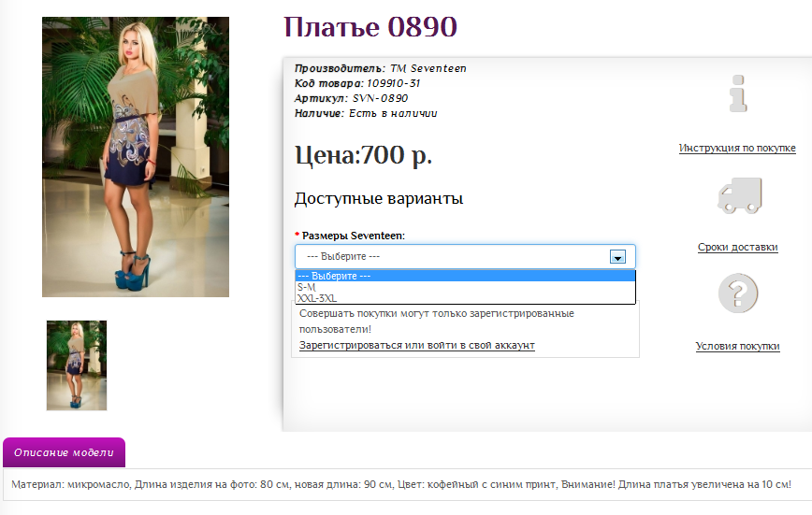812x515 pixels.
Task: Click Наличие: Есть в наличии text
Action: click(366, 113)
